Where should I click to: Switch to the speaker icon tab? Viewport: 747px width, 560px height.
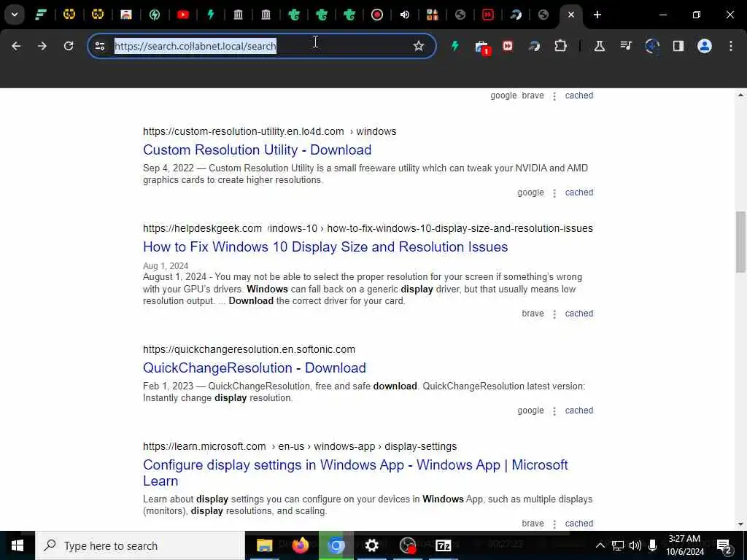[x=404, y=15]
